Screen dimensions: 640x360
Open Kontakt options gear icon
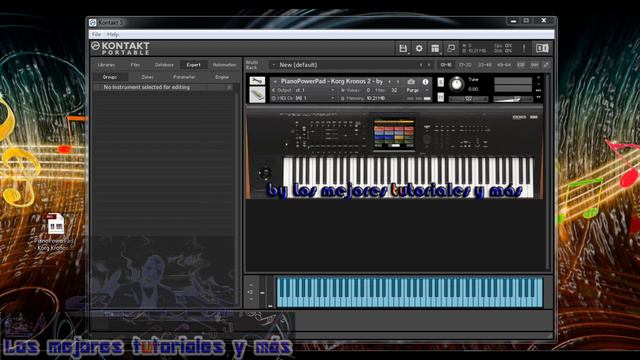[419, 49]
